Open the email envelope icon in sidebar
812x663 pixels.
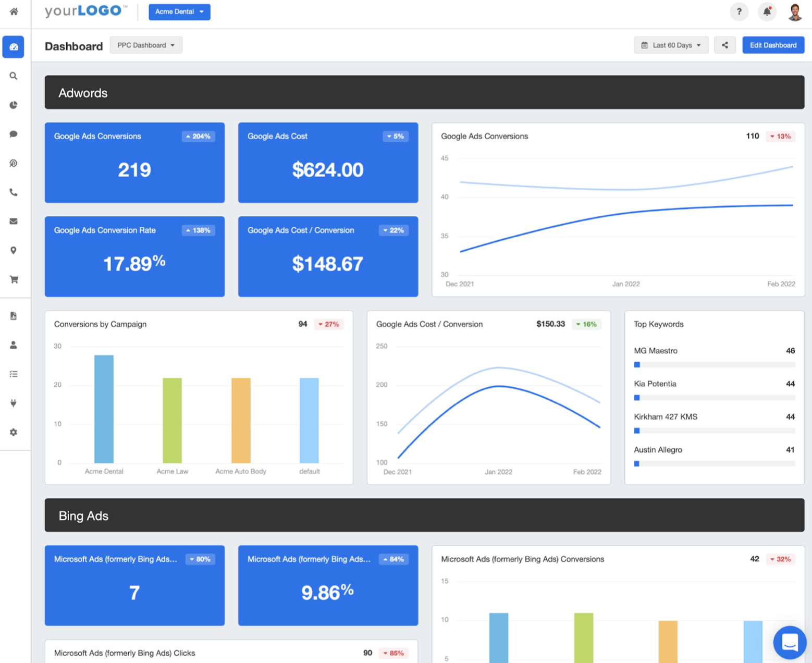pyautogui.click(x=14, y=222)
